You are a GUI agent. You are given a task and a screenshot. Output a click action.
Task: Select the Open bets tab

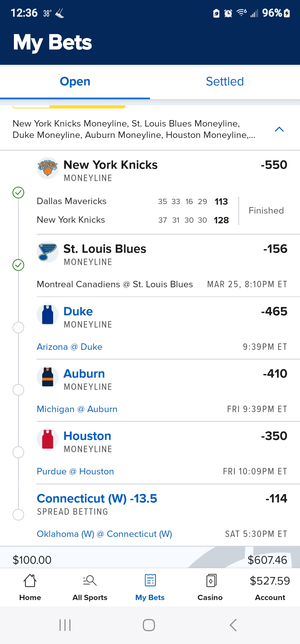click(x=75, y=82)
